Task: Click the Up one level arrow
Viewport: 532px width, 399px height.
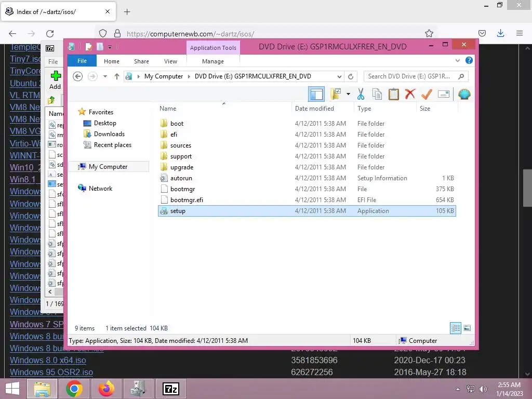Action: pyautogui.click(x=117, y=76)
